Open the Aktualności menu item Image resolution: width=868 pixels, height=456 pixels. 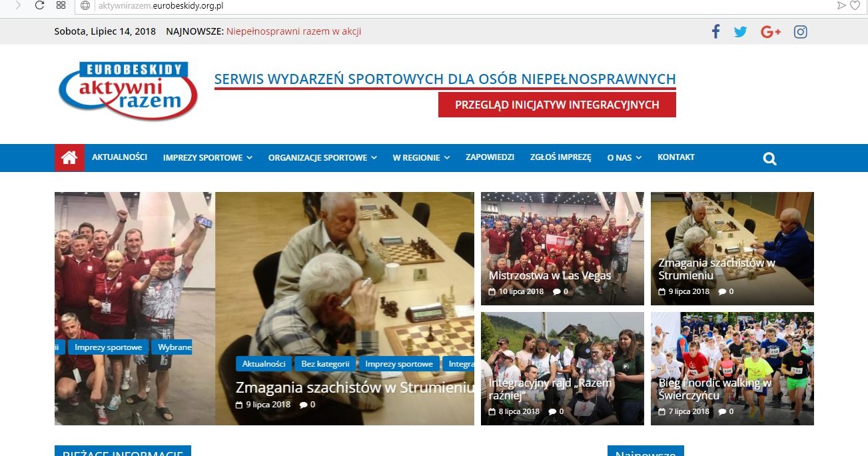tap(119, 157)
